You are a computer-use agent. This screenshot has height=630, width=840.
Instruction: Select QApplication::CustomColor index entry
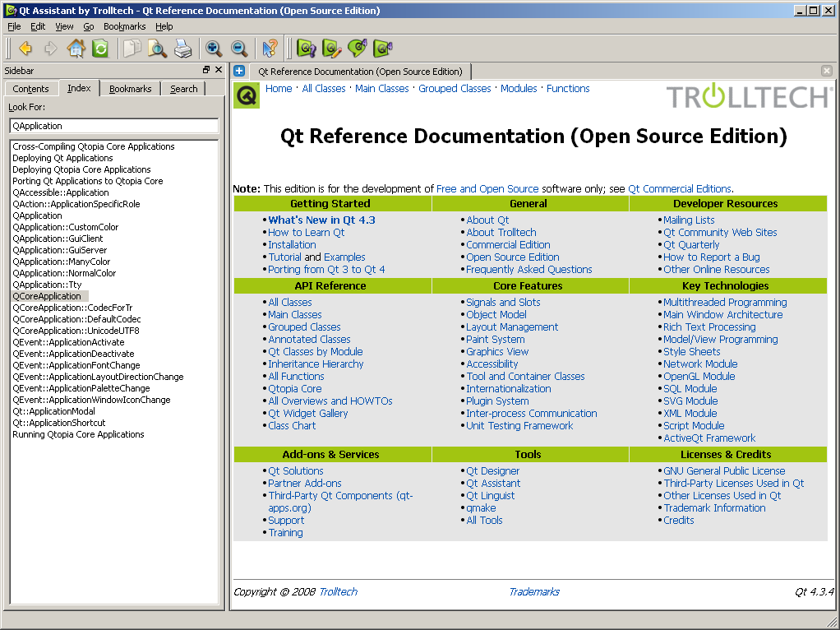[66, 227]
